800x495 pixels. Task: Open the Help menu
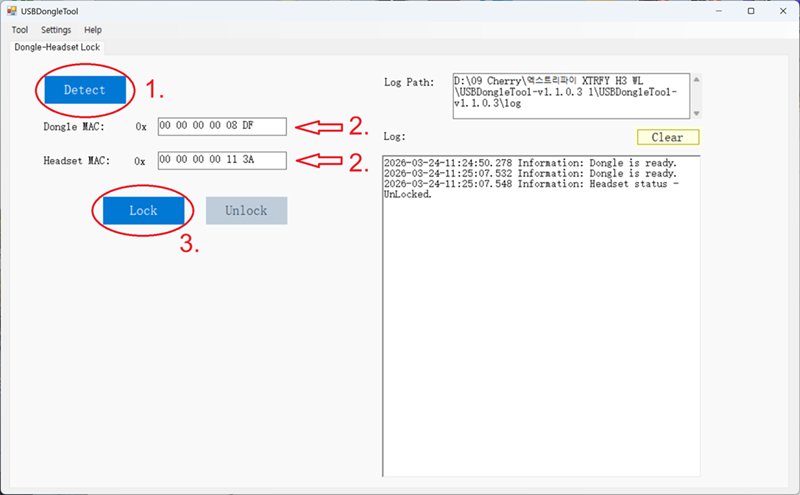tap(93, 30)
